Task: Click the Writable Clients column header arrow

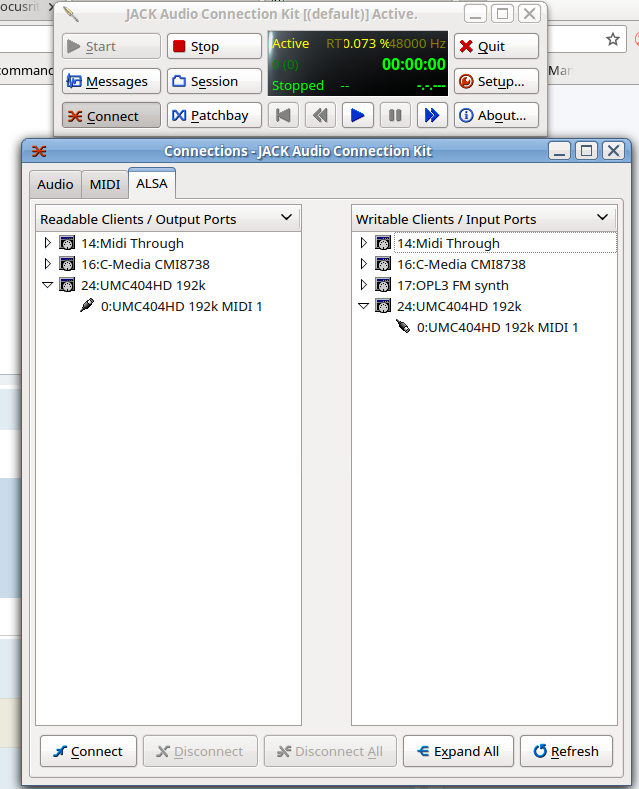Action: tap(602, 218)
